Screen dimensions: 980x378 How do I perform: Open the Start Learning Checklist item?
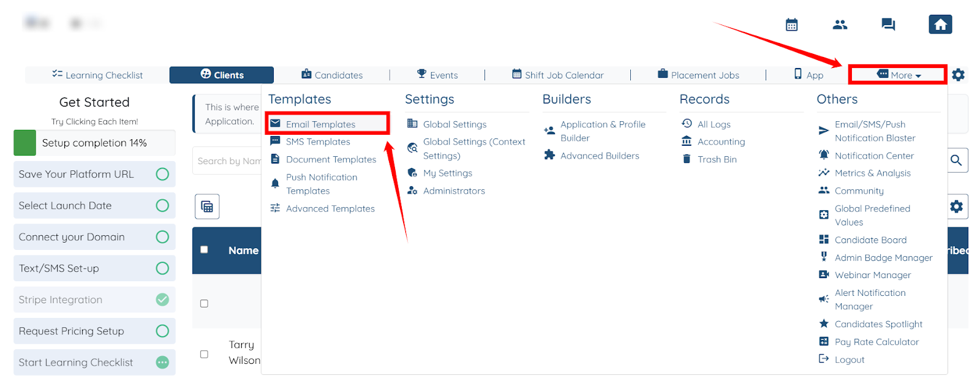pyautogui.click(x=94, y=362)
